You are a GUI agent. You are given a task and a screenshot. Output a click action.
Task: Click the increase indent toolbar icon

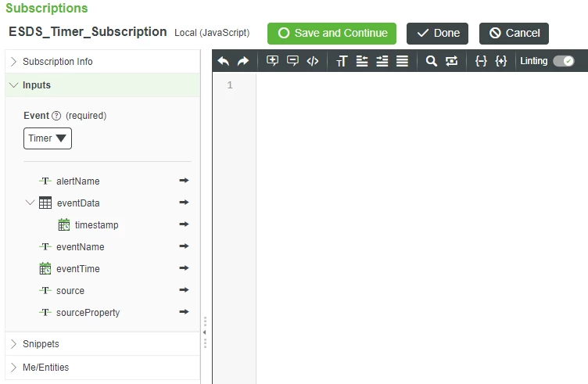pyautogui.click(x=382, y=61)
